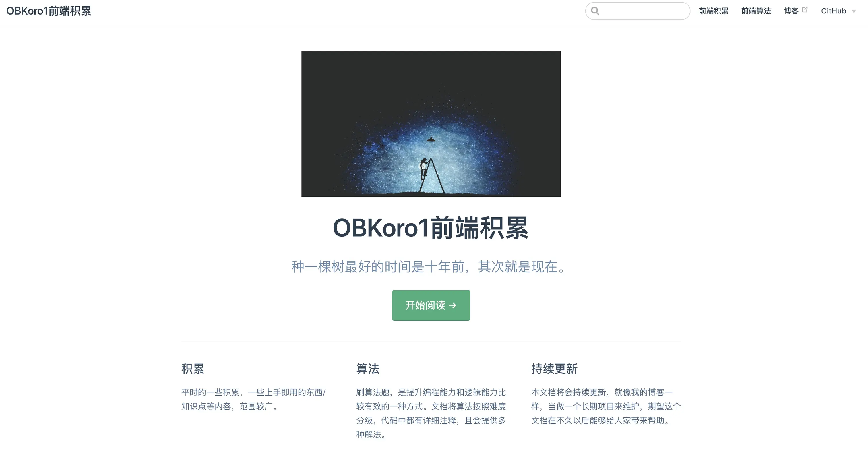
Task: Click the 刷算法题 description paragraph
Action: (431, 413)
